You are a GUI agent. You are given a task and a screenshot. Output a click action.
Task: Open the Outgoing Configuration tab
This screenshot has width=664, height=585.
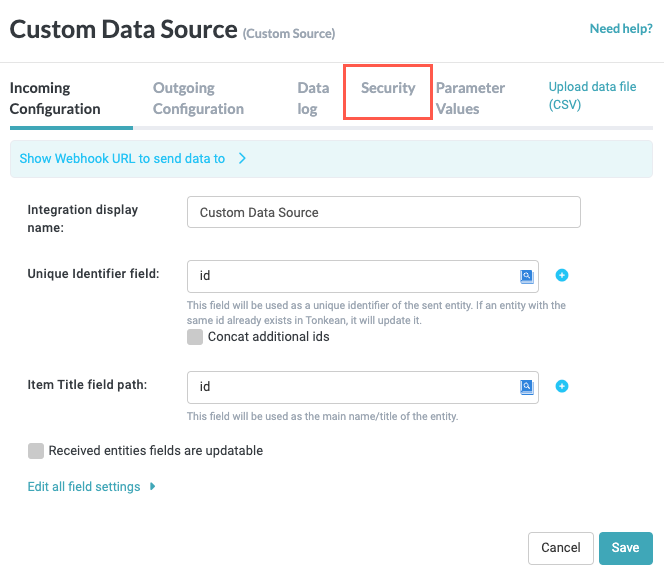[x=198, y=98]
